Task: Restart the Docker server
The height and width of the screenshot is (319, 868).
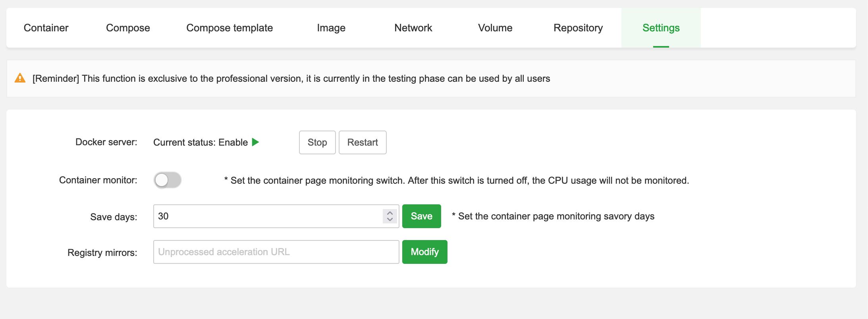Action: coord(363,142)
